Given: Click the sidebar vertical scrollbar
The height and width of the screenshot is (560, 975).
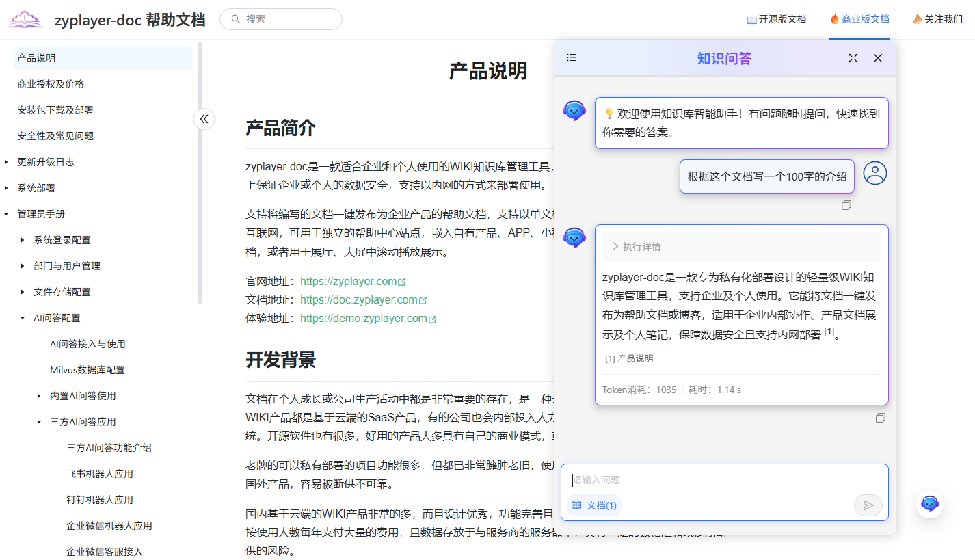Looking at the screenshot, I should 200,172.
